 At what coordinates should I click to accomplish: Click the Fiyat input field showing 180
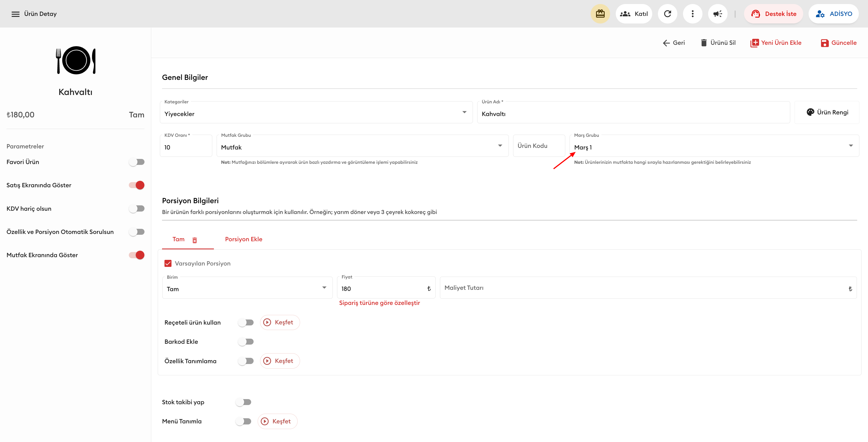(x=386, y=288)
